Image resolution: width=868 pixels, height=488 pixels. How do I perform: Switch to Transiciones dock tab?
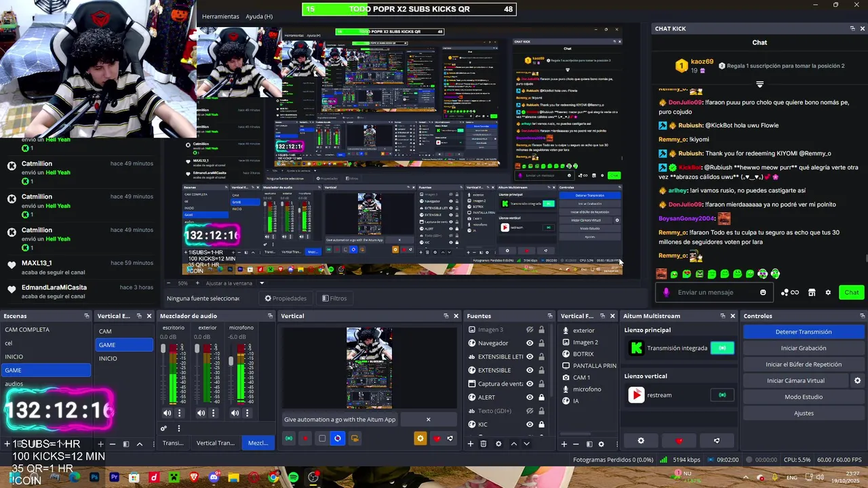173,443
